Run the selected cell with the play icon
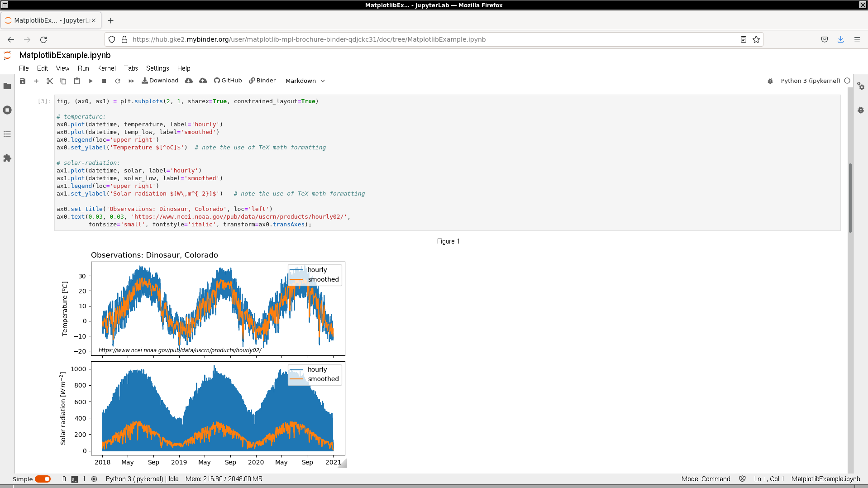The width and height of the screenshot is (868, 488). (91, 81)
